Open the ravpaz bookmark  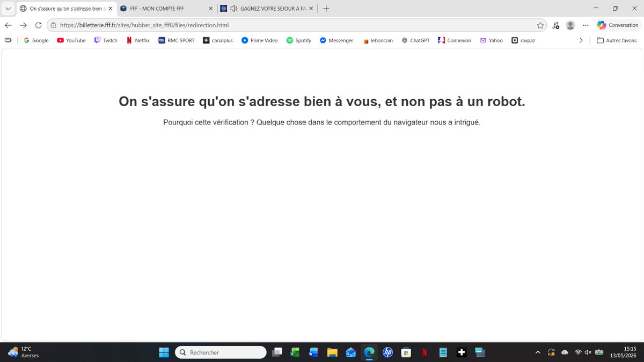click(x=523, y=40)
